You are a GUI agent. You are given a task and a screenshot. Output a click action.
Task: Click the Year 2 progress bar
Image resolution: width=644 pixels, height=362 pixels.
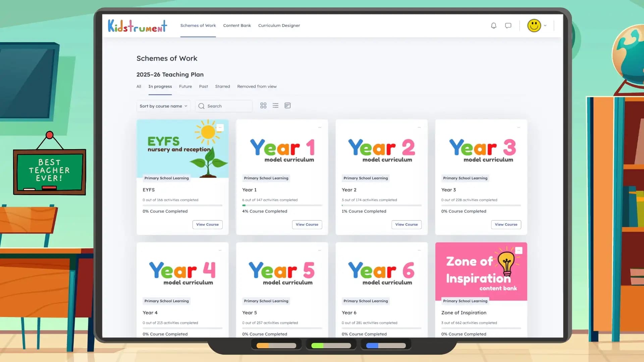(382, 205)
